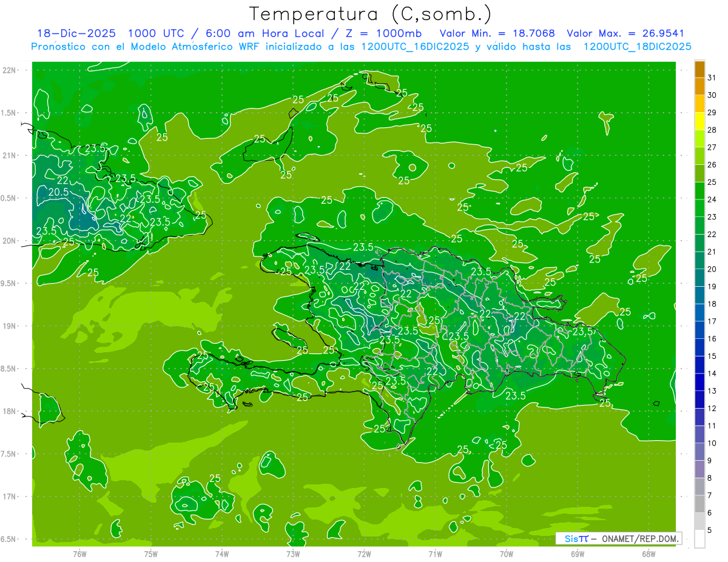Click the 22N latitude axis label

(8, 70)
